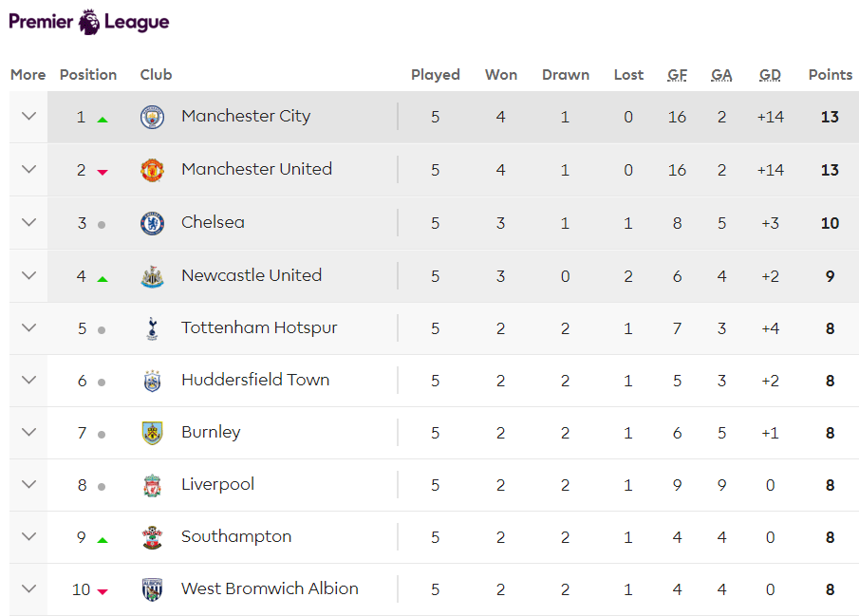Click the Points column header
859x616 pixels.
(831, 75)
